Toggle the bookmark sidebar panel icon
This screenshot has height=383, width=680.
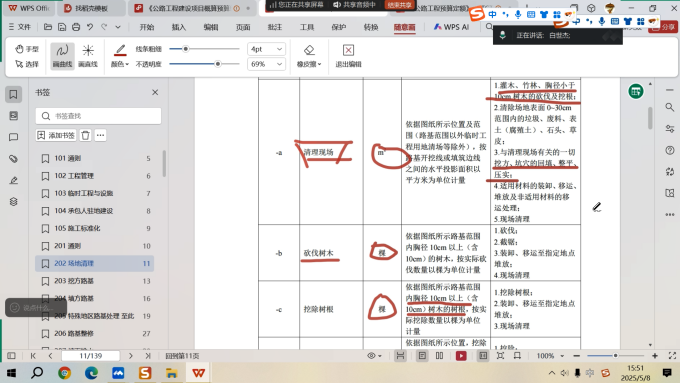point(13,94)
